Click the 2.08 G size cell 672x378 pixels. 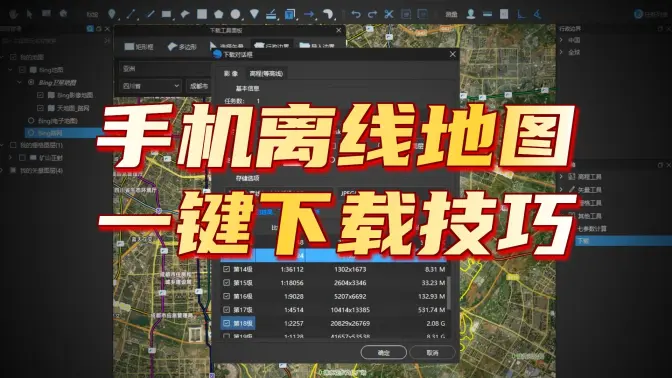435,324
